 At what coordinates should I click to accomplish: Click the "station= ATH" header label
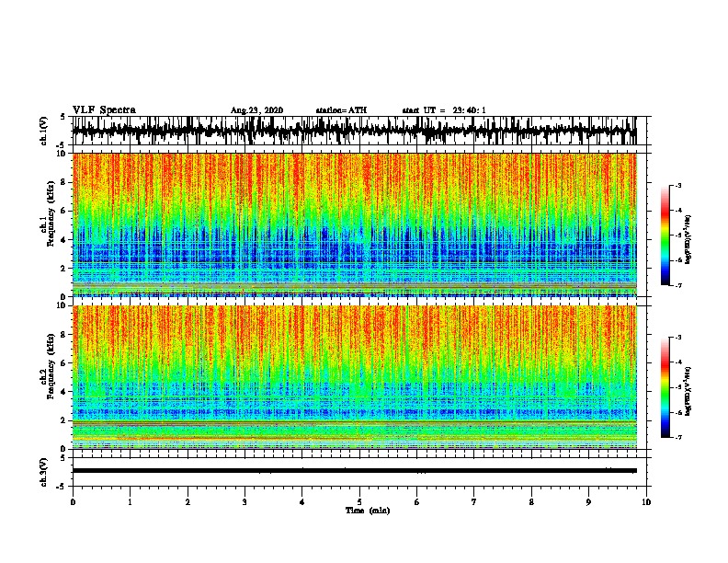click(341, 110)
